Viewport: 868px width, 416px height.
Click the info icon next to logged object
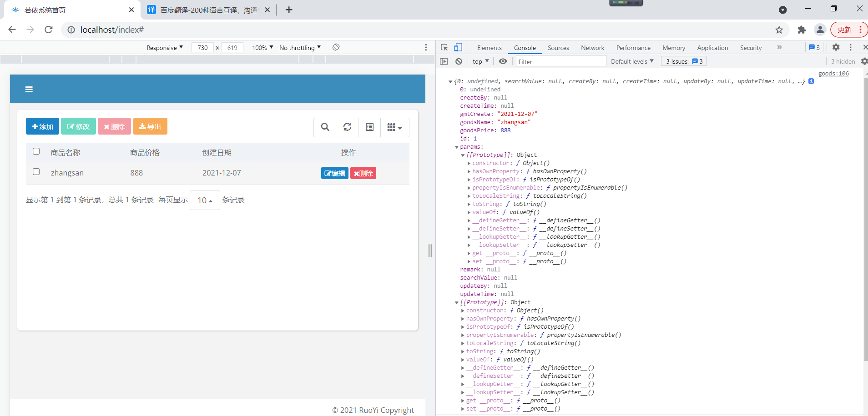[x=811, y=81]
